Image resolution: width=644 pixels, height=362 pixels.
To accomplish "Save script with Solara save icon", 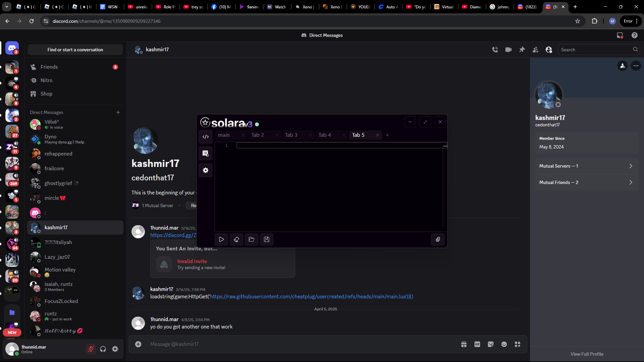I will pyautogui.click(x=267, y=239).
